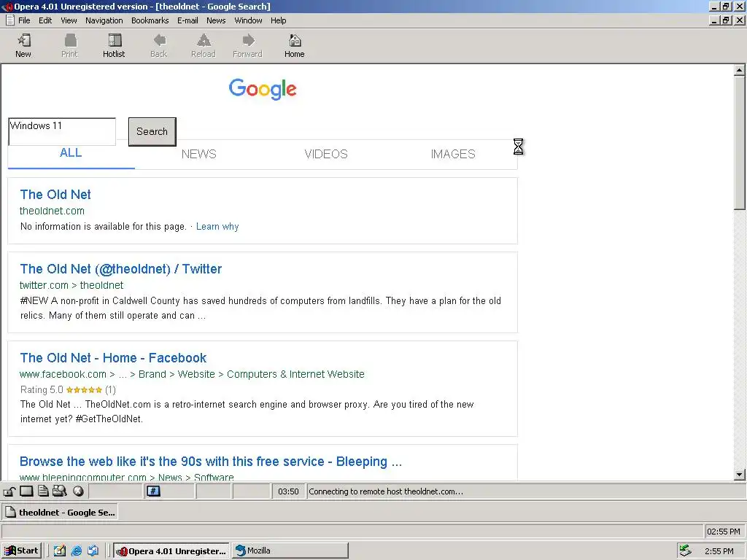Click the Print toolbar icon
The image size is (747, 560).
point(69,41)
